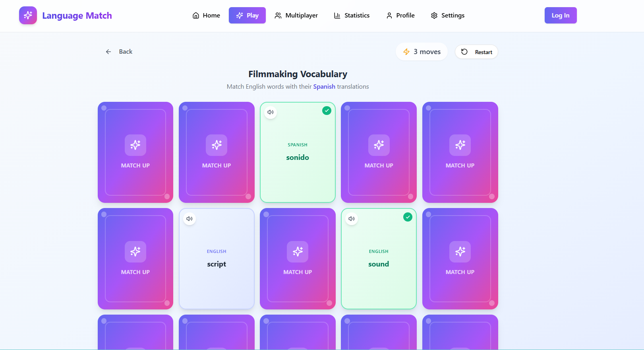The image size is (644, 350).
Task: Click the Language Match title link
Action: click(77, 16)
